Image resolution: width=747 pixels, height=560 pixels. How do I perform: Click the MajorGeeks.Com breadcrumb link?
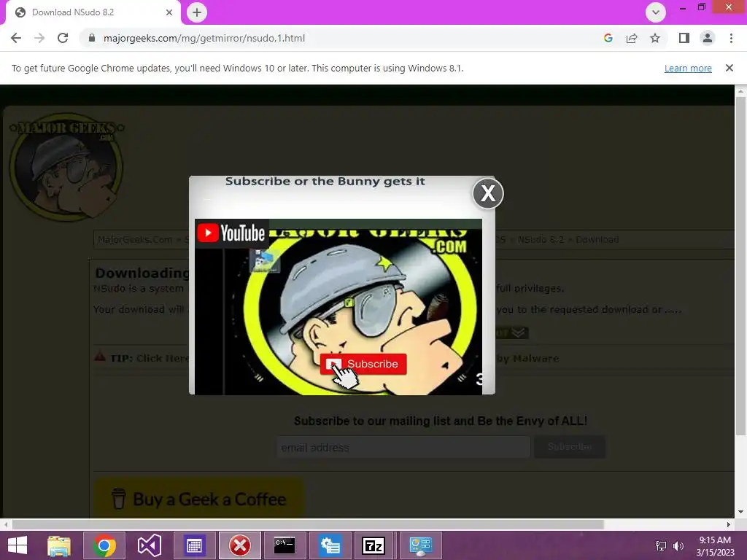135,239
